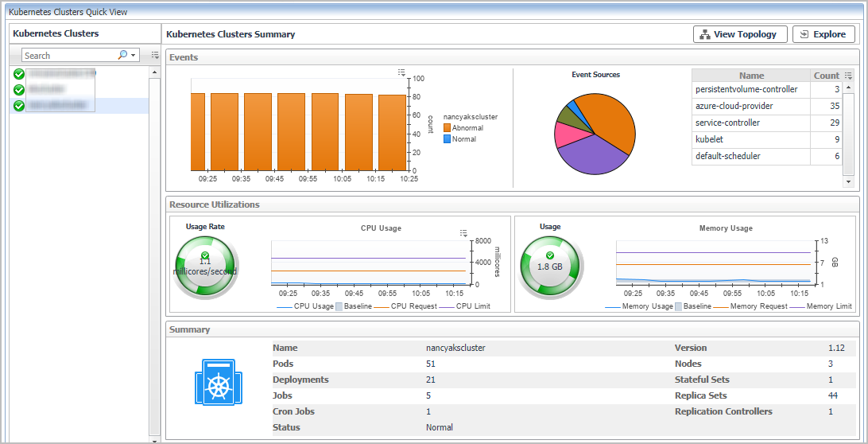Click the Explore button
Image resolution: width=868 pixels, height=444 pixels.
[823, 34]
